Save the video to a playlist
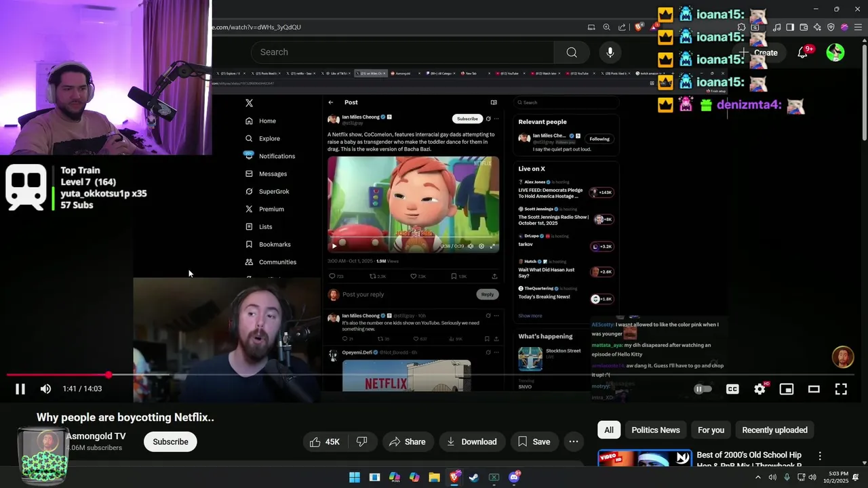 [534, 442]
